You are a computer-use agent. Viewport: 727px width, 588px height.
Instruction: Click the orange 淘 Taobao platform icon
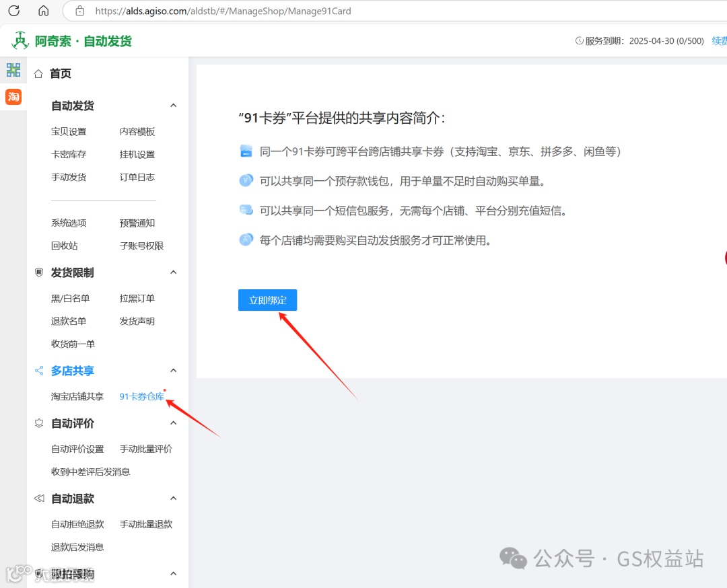pyautogui.click(x=13, y=96)
